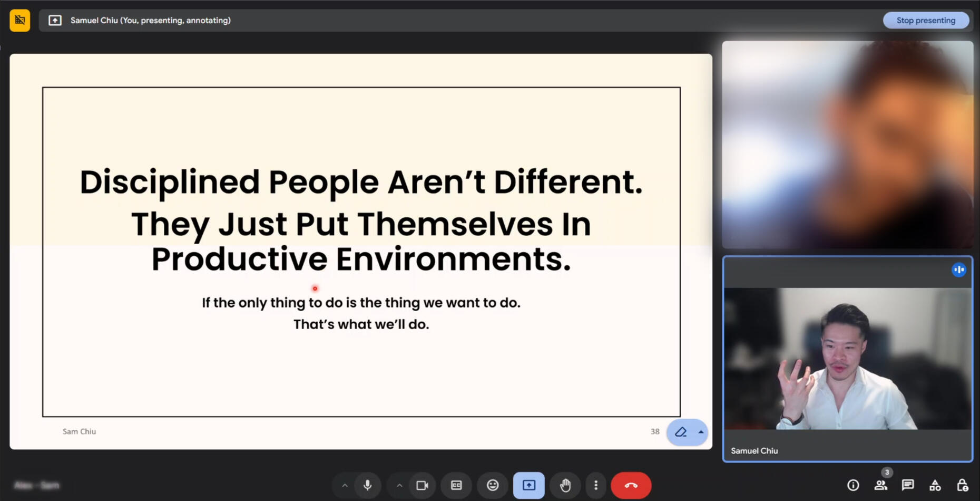The height and width of the screenshot is (501, 980).
Task: Open the chat panel
Action: click(x=908, y=485)
